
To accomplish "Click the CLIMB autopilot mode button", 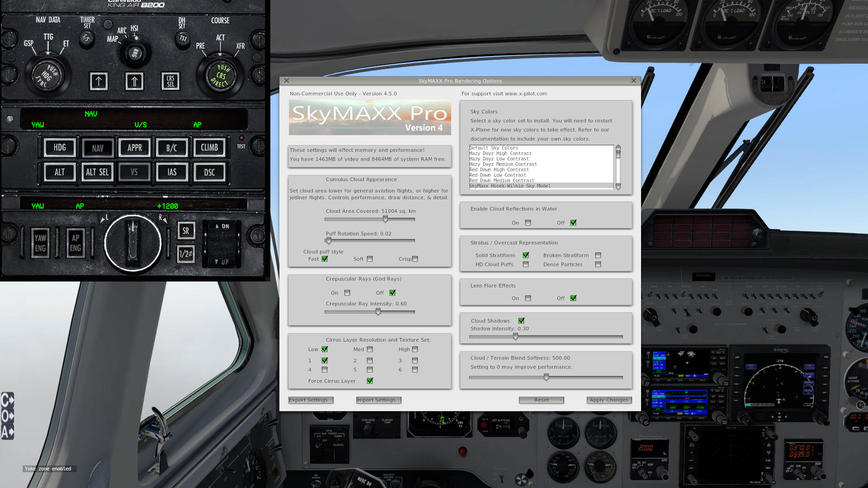I will 209,147.
